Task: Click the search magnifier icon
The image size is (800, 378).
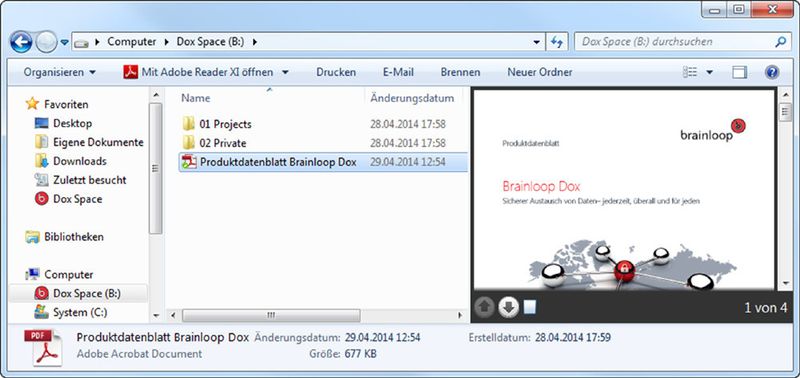Action: click(781, 42)
